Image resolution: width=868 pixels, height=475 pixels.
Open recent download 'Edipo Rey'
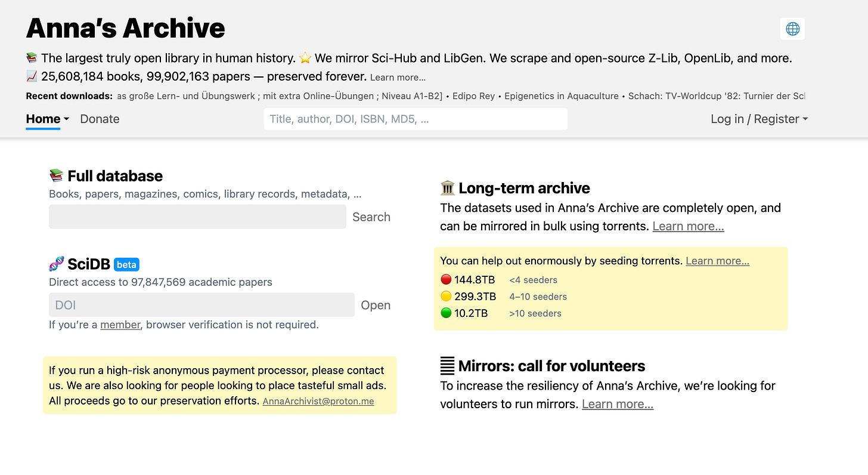[x=474, y=96]
